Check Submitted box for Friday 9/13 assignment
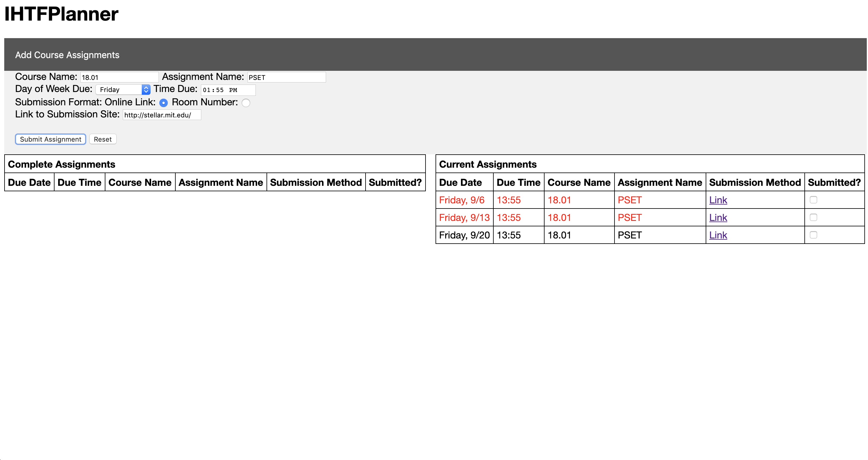Screen dimensions: 868x460 coord(813,217)
